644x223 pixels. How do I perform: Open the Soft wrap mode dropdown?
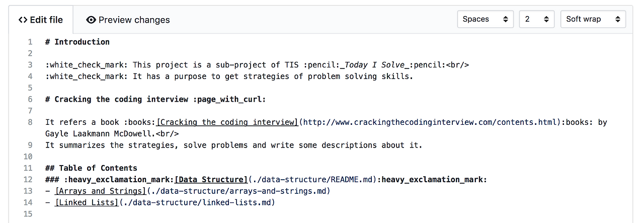[x=593, y=19]
